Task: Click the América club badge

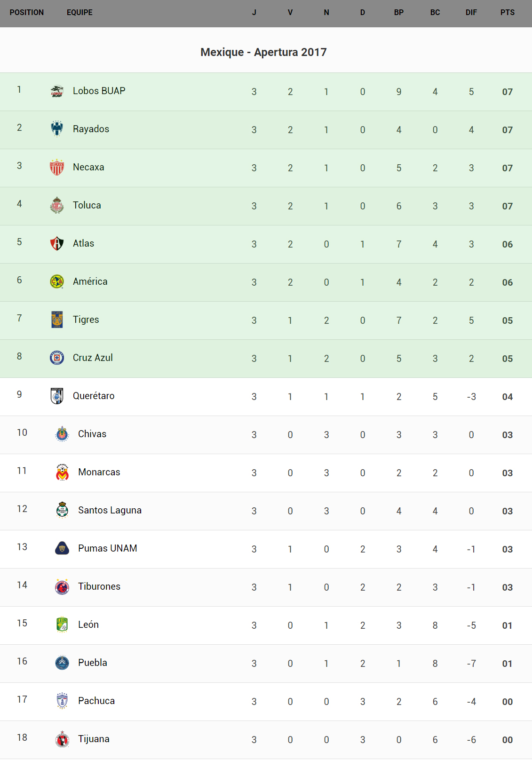Action: tap(57, 281)
